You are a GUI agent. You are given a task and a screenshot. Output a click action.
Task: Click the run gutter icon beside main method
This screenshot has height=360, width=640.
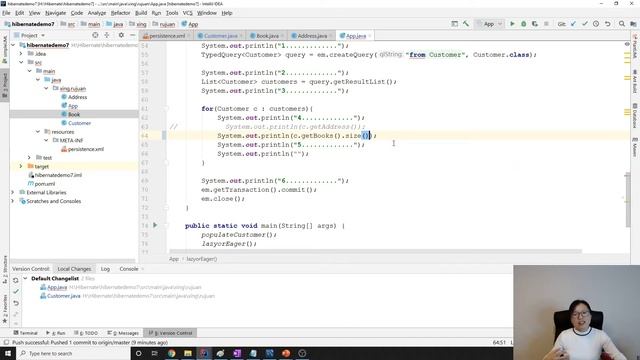155,225
